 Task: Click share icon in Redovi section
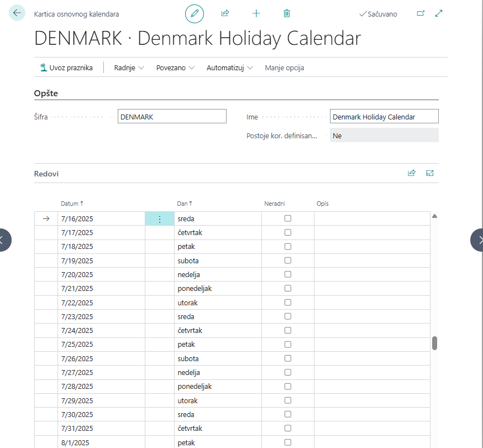coord(411,173)
